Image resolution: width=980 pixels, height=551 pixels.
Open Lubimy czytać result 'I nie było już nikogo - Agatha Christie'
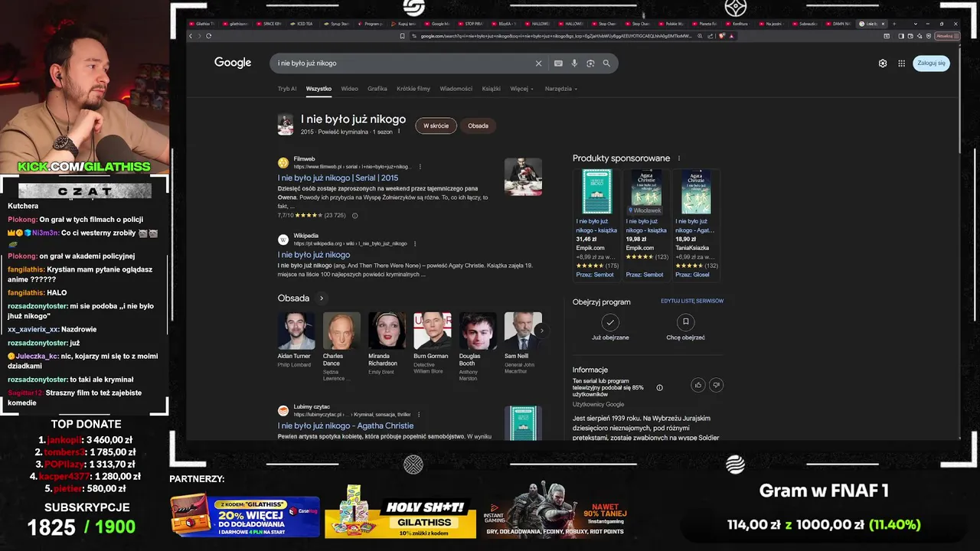(x=345, y=425)
